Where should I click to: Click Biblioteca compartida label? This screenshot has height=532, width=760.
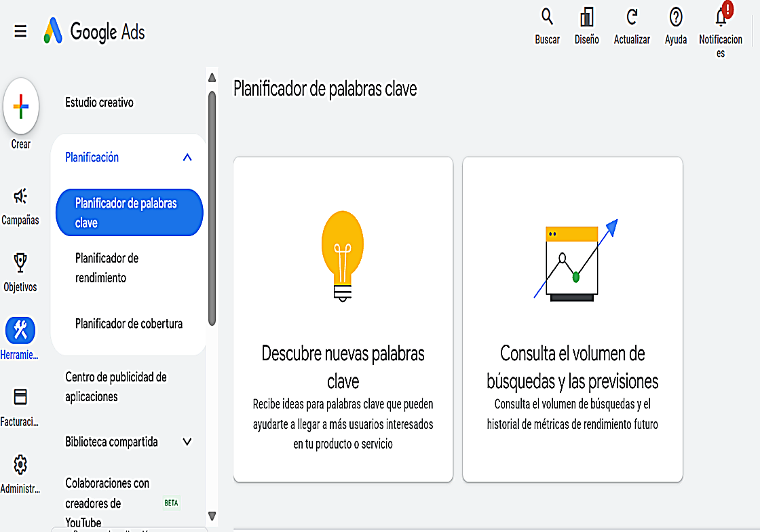[111, 442]
